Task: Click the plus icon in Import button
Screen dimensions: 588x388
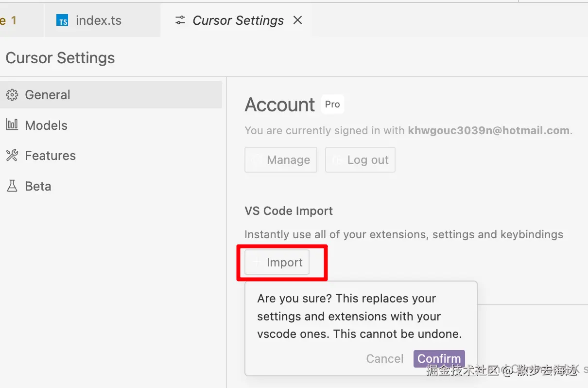Action: [257, 263]
